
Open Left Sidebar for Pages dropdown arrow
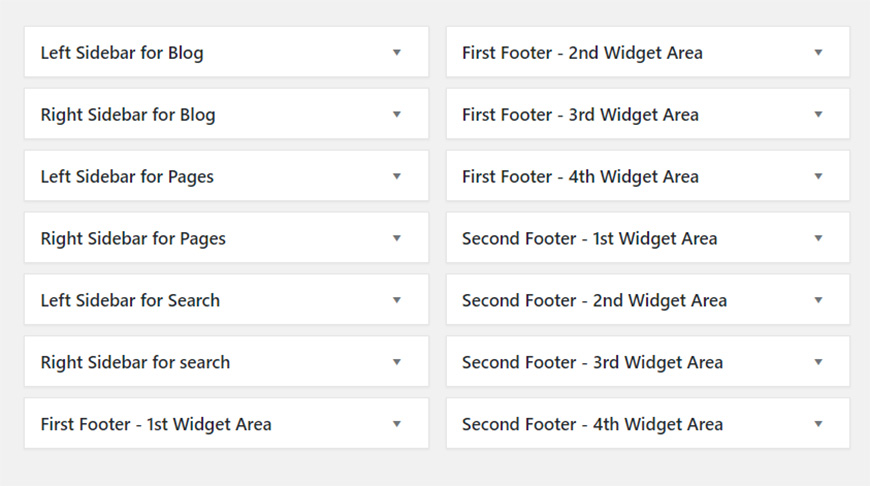(x=397, y=176)
